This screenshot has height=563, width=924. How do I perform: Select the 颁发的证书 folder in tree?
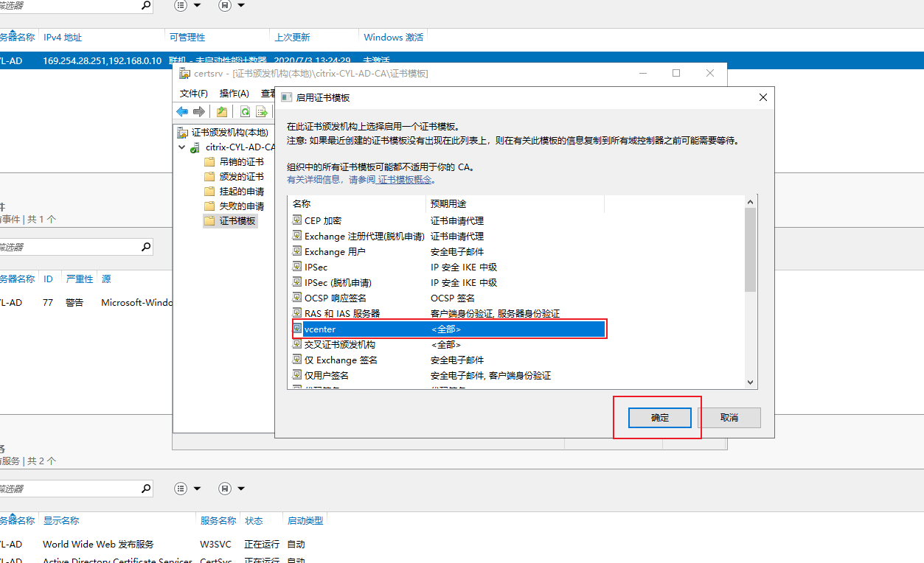point(241,177)
